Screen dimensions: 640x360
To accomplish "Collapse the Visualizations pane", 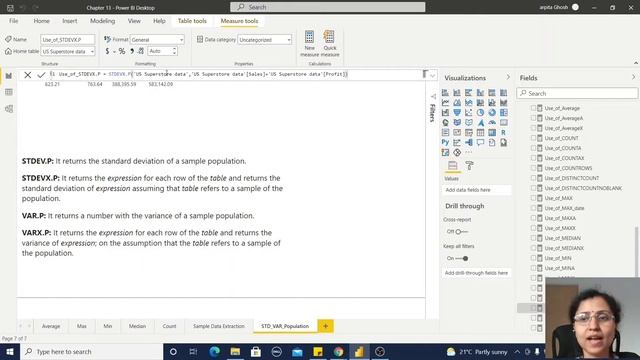I will coord(508,77).
